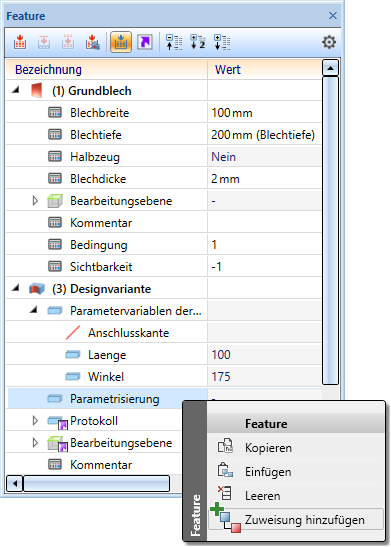Screen dimensions: 391x547
Task: Toggle the purple arrow reference icon
Action: 145,42
